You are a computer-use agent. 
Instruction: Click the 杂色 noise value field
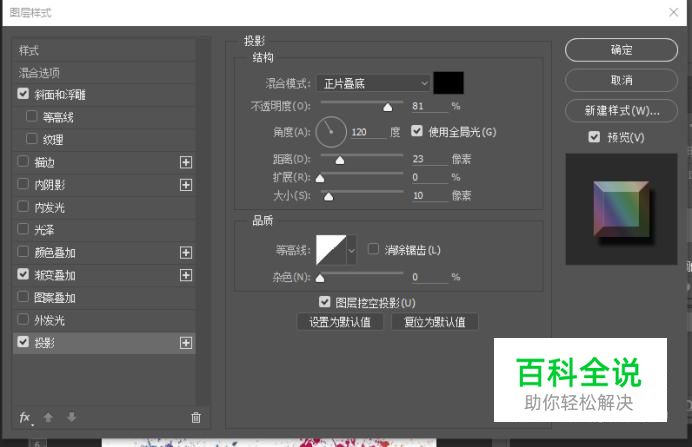(x=429, y=277)
